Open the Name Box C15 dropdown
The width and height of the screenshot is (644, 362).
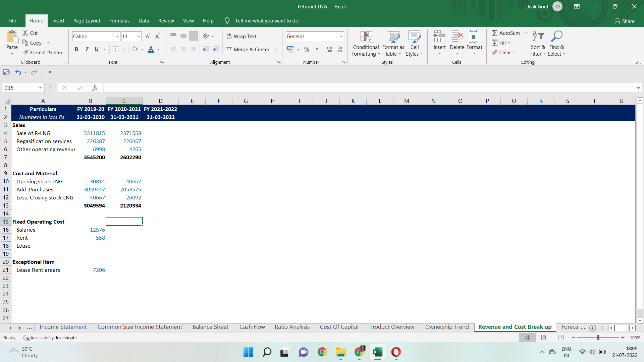[40, 88]
